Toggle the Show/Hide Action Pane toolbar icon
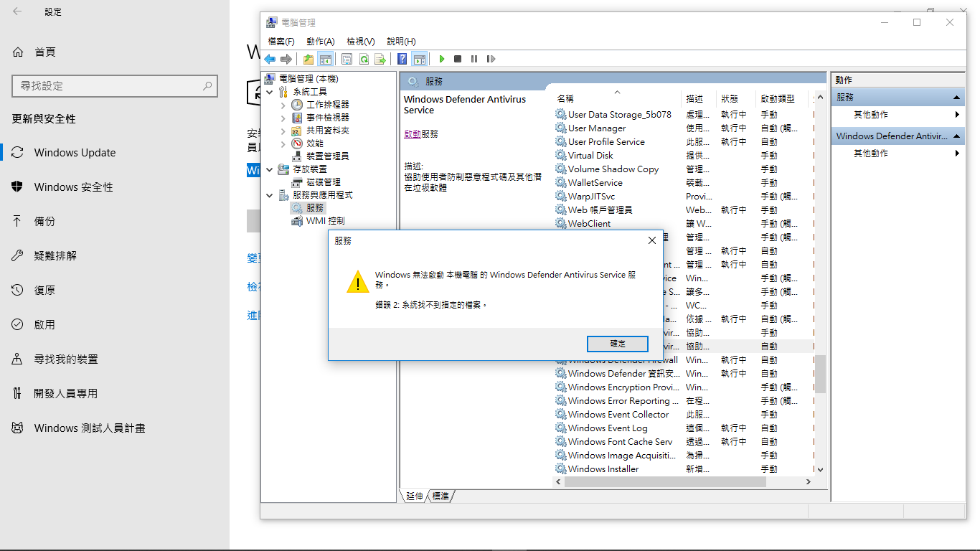This screenshot has width=980, height=551. pyautogui.click(x=420, y=59)
